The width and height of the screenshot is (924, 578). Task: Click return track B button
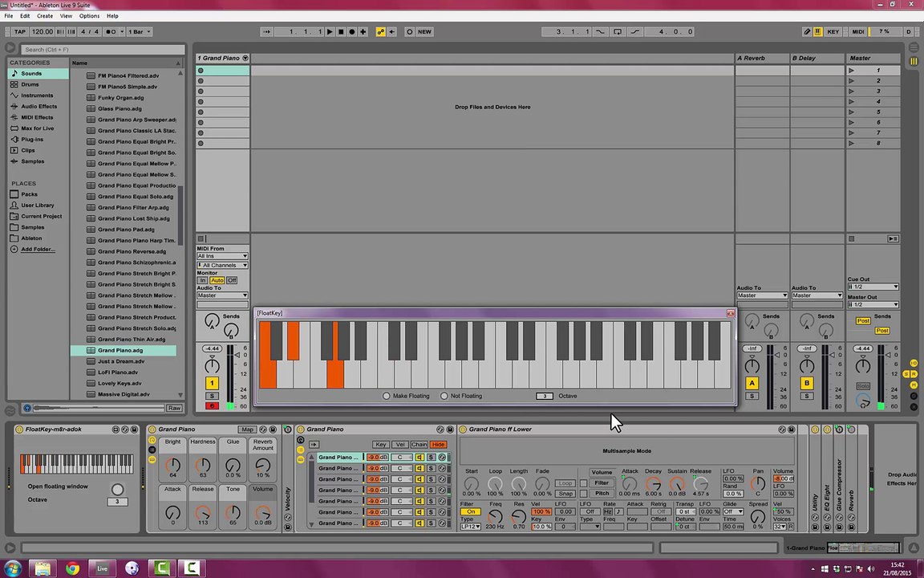pyautogui.click(x=807, y=384)
